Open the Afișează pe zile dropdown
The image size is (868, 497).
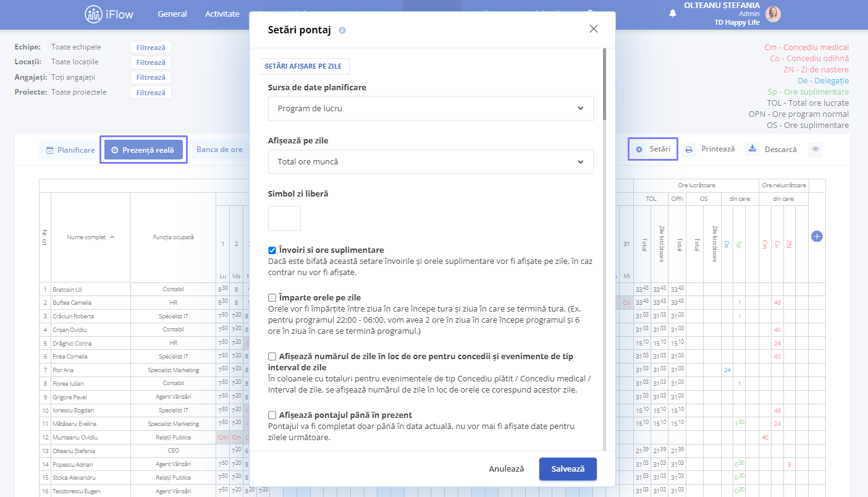click(x=431, y=162)
